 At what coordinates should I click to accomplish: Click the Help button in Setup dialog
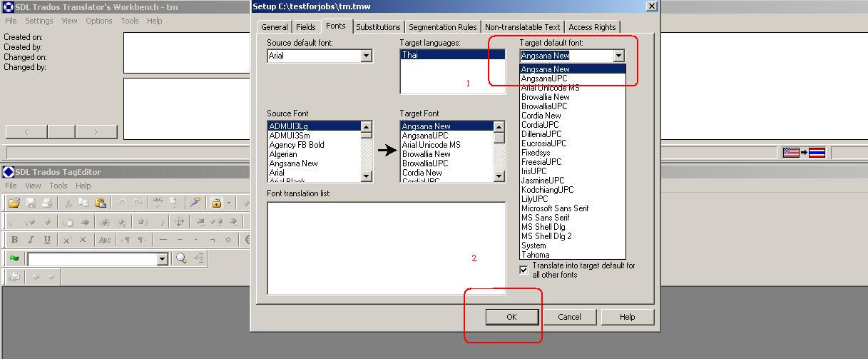[x=627, y=317]
